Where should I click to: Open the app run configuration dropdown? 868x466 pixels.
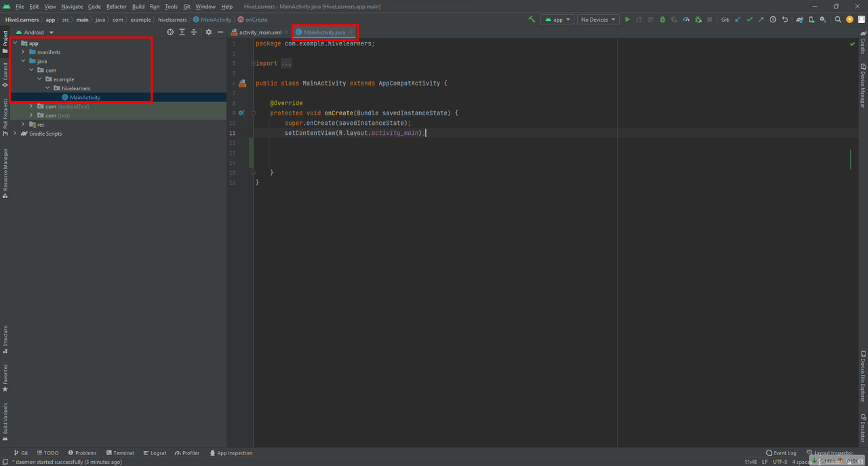pos(558,20)
